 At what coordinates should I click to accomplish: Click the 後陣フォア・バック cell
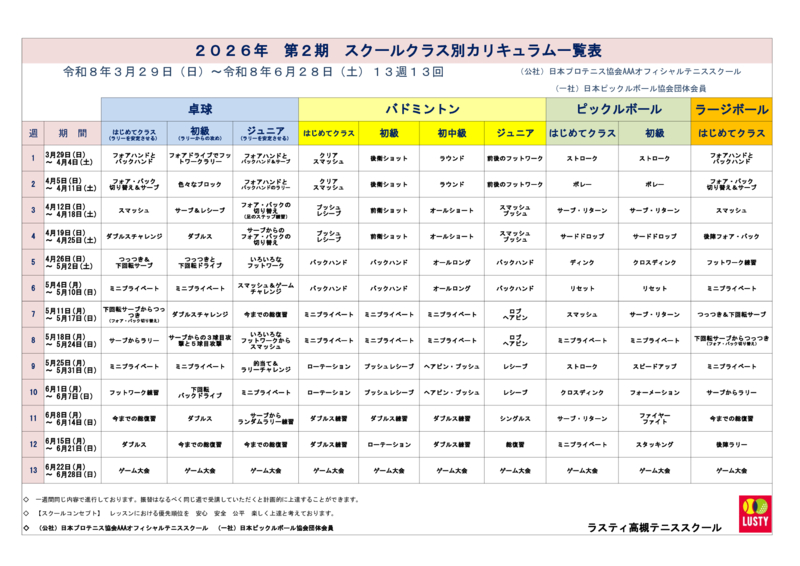pyautogui.click(x=732, y=236)
